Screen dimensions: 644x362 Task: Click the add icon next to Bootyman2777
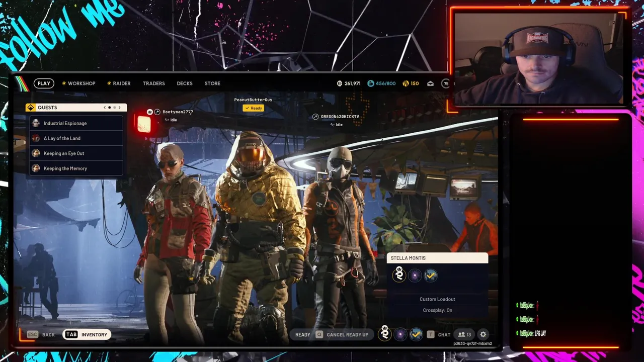click(157, 112)
